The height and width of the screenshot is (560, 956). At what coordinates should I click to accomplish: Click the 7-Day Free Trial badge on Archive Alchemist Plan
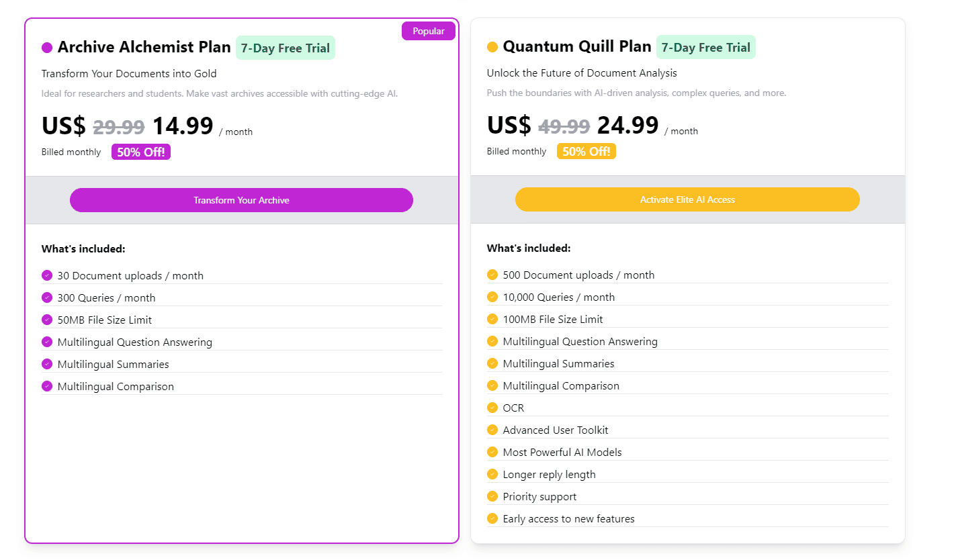point(285,48)
